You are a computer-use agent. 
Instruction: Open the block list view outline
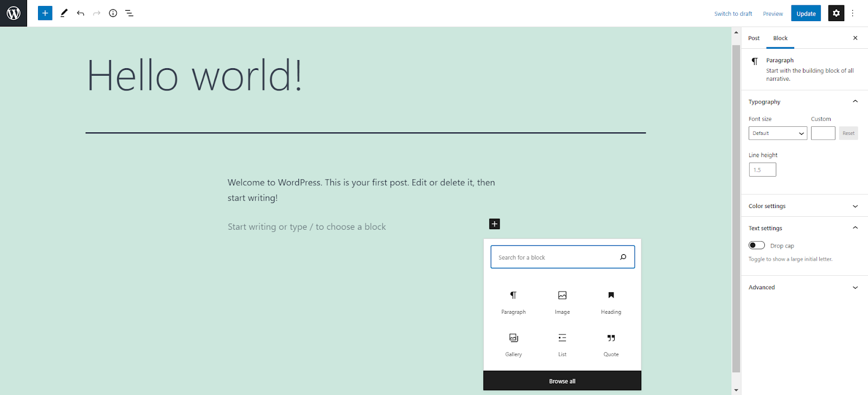(x=129, y=13)
